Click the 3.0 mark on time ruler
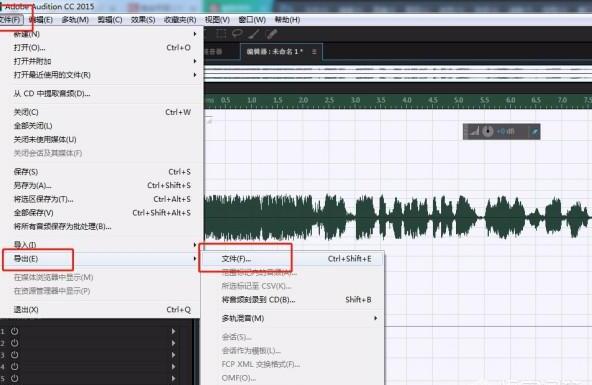Screen dimensions: 592x385 pos(355,100)
